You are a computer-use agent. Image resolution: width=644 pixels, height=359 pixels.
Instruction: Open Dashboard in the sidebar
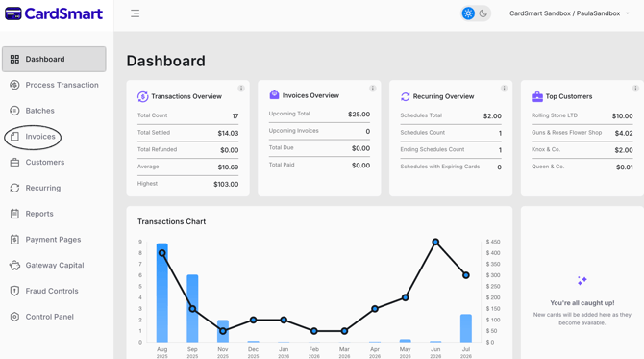[x=54, y=60]
